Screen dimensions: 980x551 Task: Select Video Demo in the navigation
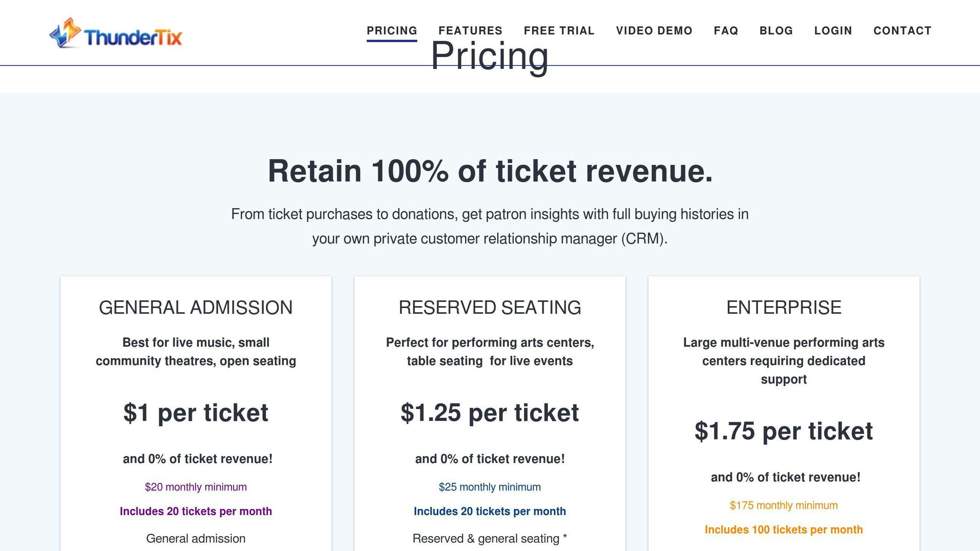pos(654,31)
